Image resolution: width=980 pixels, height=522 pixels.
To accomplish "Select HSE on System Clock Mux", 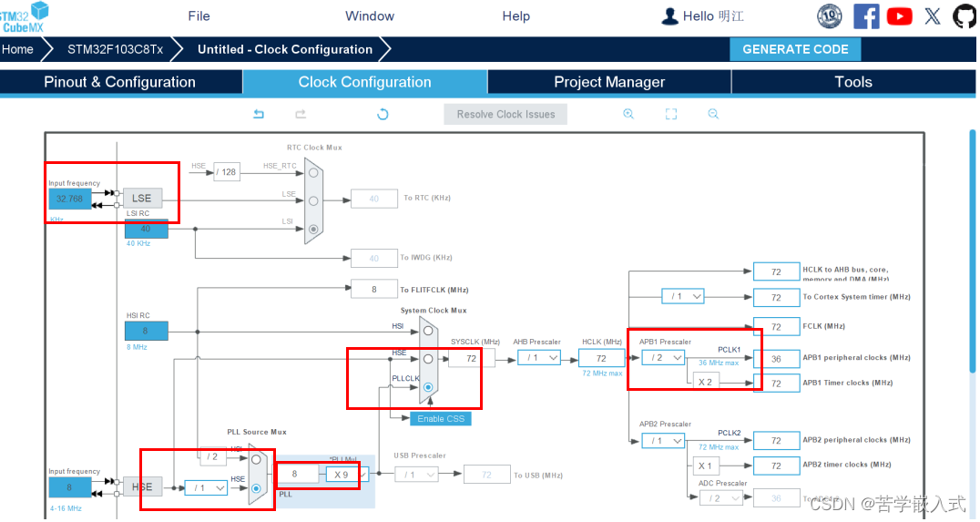I will tap(428, 359).
